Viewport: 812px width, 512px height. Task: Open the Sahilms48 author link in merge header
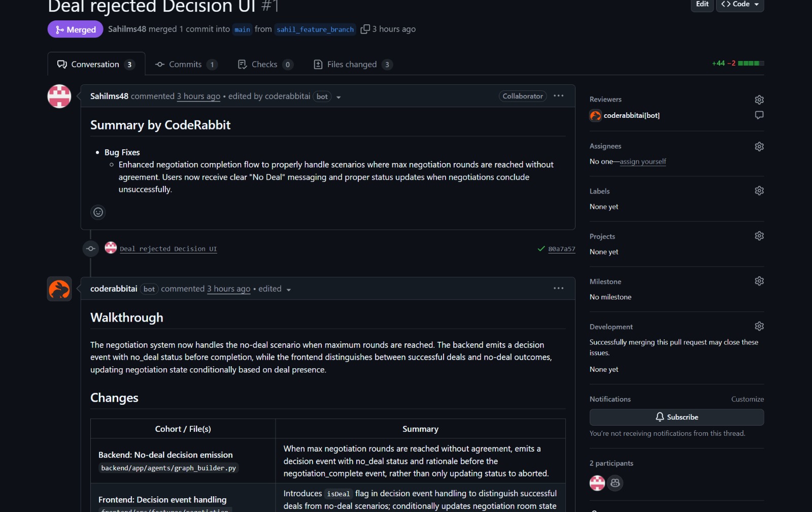click(x=127, y=29)
